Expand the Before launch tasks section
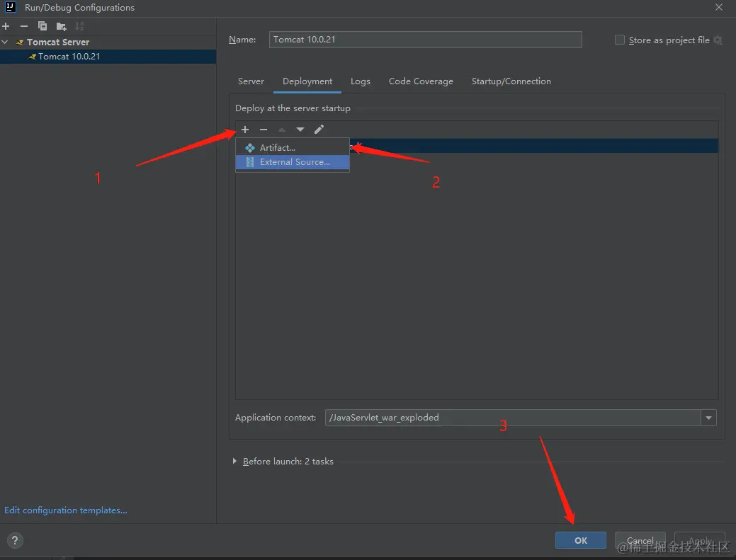The height and width of the screenshot is (560, 736). pyautogui.click(x=234, y=462)
